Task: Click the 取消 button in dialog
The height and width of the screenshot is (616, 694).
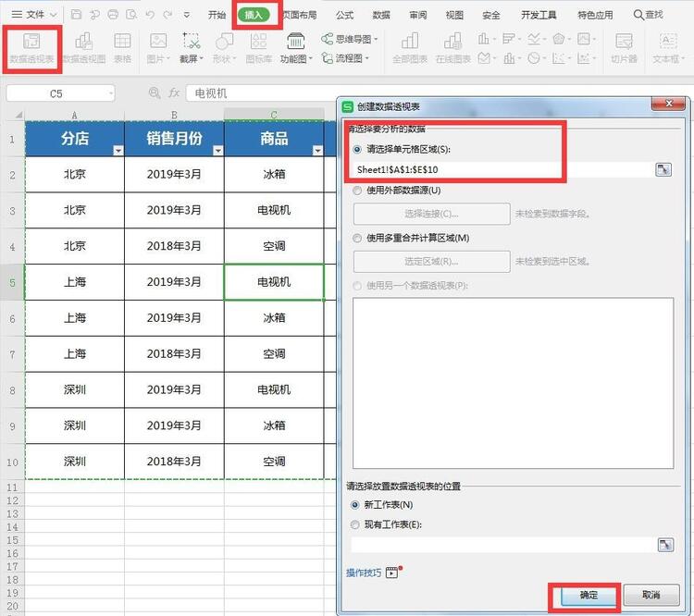Action: coord(651,595)
